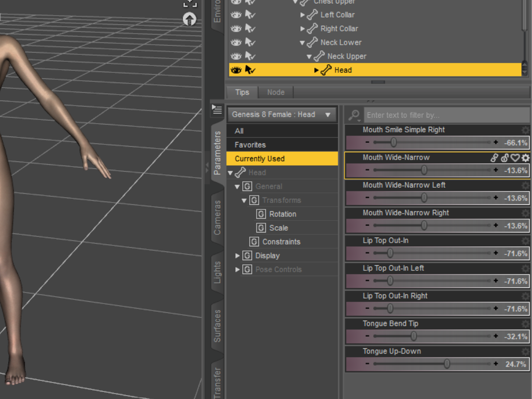Collapse the Transforms property group

tap(244, 200)
